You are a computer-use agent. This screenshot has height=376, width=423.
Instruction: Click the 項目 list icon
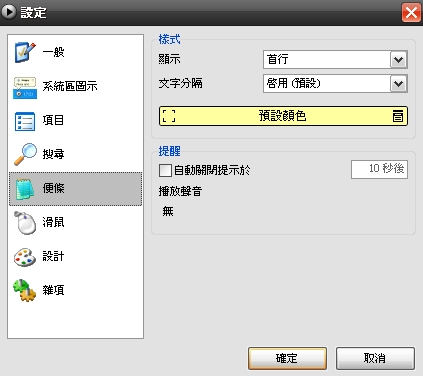(x=25, y=121)
